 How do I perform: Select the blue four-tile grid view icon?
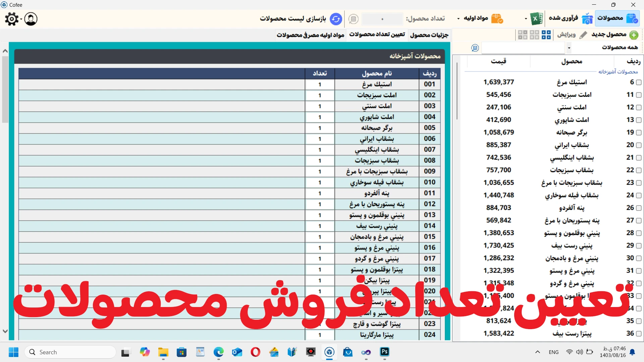tap(546, 35)
